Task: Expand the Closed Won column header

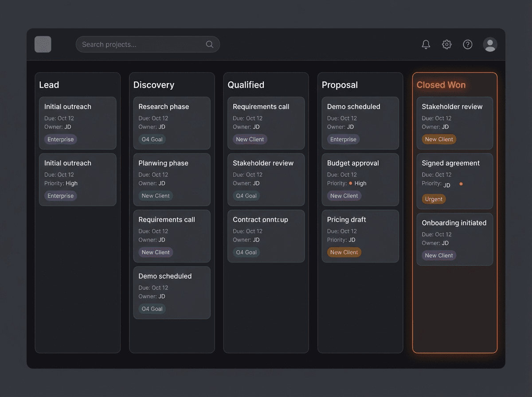Action: pyautogui.click(x=441, y=85)
